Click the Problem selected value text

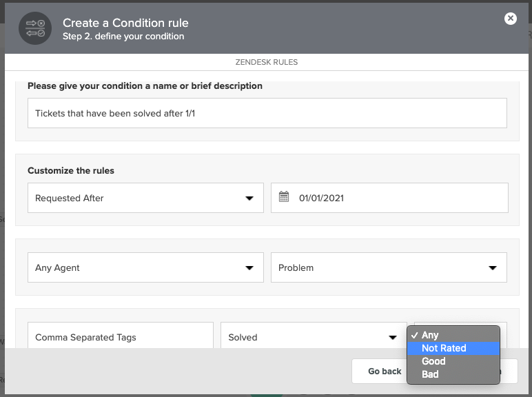[x=296, y=267]
